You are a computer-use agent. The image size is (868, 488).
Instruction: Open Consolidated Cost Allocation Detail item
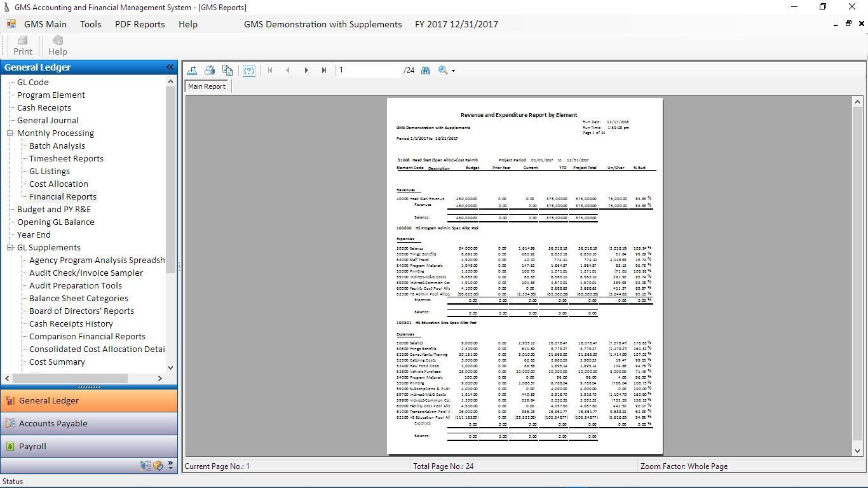pyautogui.click(x=97, y=349)
